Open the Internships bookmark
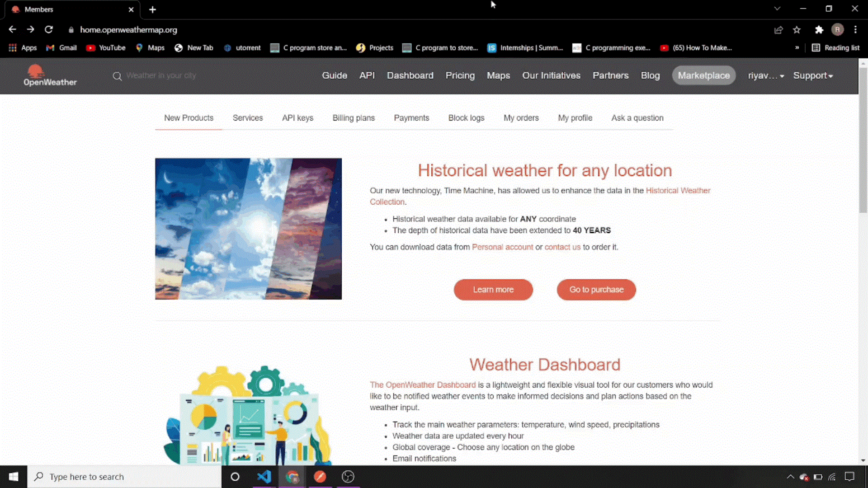Image resolution: width=868 pixels, height=488 pixels. click(x=525, y=48)
